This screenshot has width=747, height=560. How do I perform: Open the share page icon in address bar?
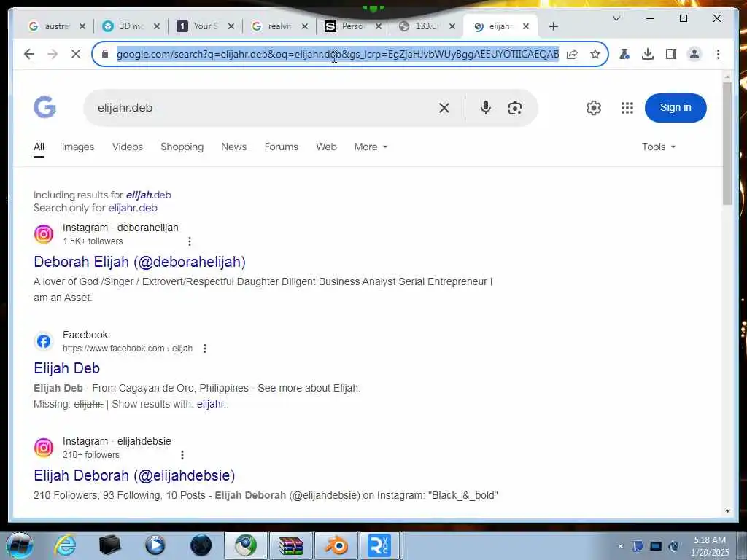pos(572,54)
